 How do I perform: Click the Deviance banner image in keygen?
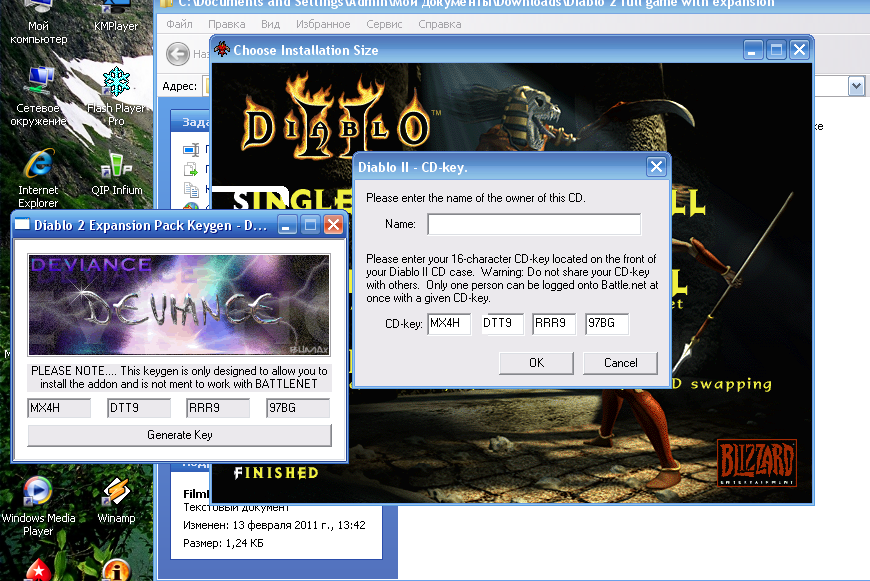tap(179, 305)
